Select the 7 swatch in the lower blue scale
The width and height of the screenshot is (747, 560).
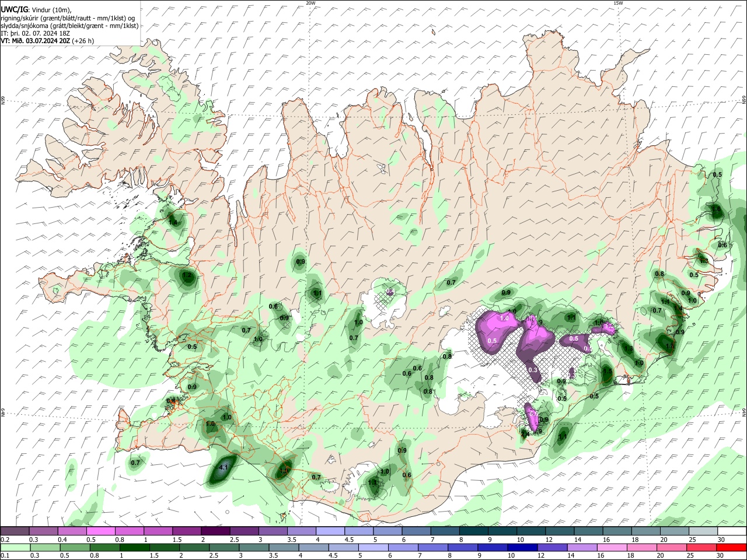[433, 547]
